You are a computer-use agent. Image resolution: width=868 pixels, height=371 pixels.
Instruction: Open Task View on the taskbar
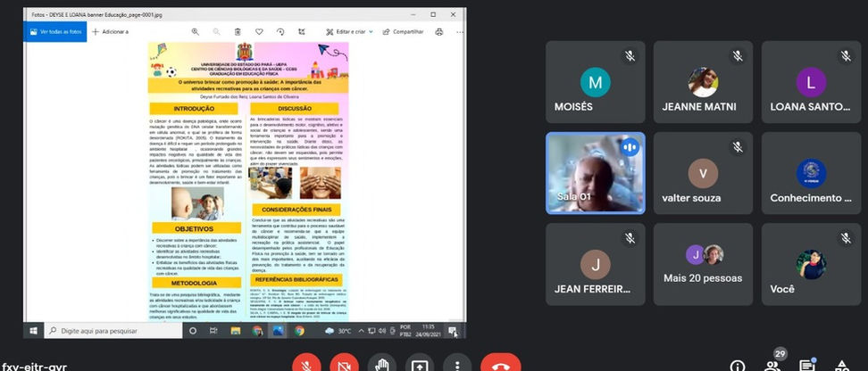click(x=213, y=331)
